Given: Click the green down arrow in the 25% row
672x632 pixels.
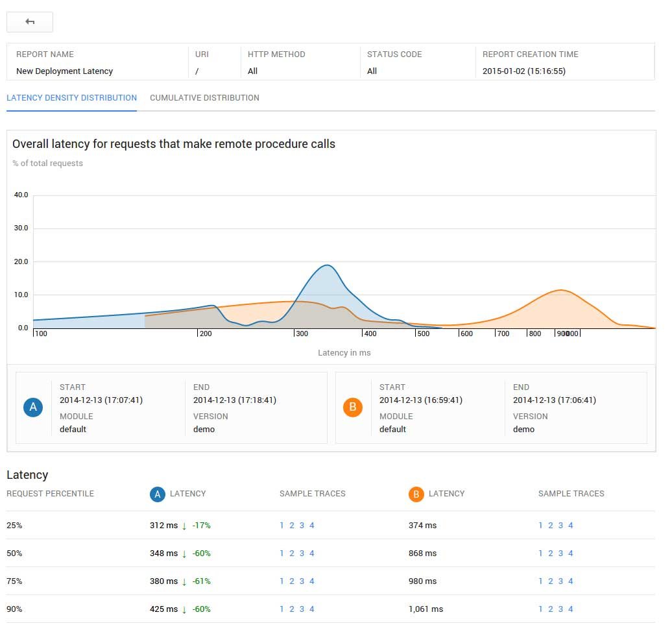Looking at the screenshot, I should click(184, 526).
